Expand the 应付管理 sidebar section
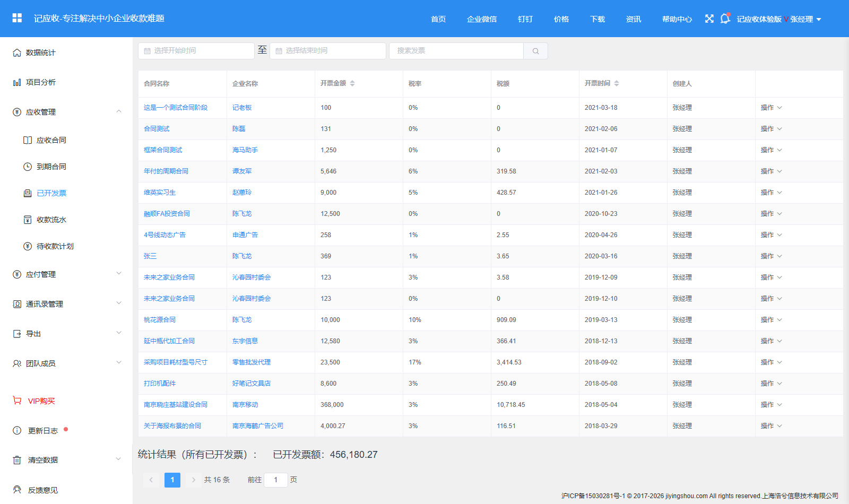This screenshot has width=849, height=504. pos(119,274)
